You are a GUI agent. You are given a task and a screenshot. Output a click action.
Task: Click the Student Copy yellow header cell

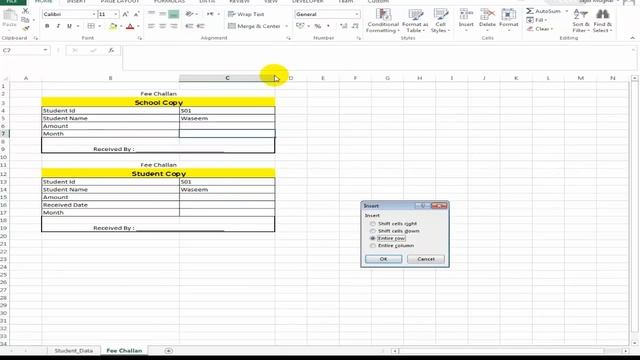point(158,173)
